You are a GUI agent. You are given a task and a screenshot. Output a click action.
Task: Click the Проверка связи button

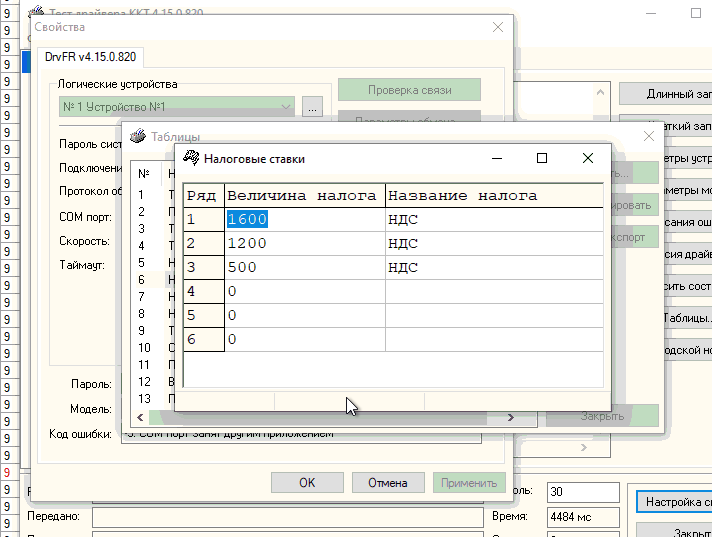click(x=410, y=90)
